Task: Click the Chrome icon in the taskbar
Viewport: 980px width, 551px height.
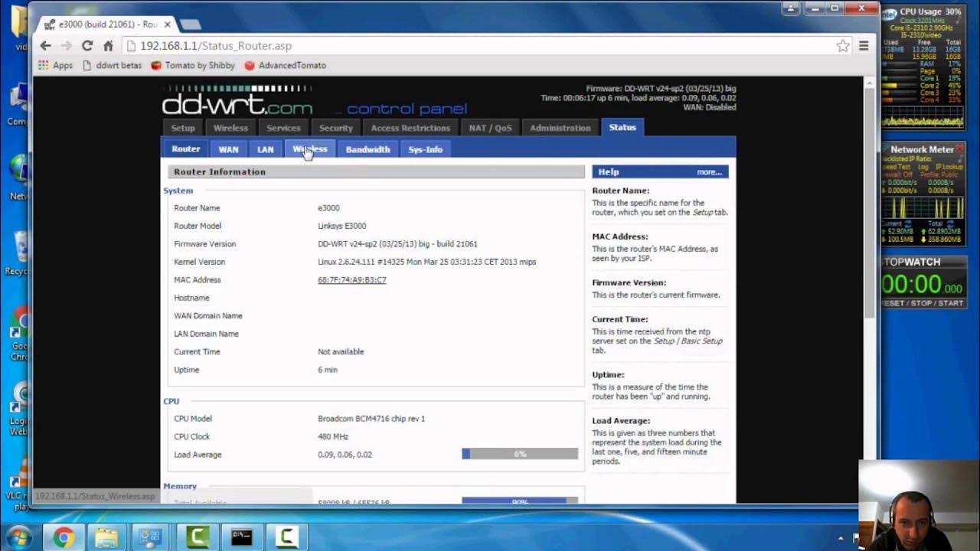Action: coord(64,538)
